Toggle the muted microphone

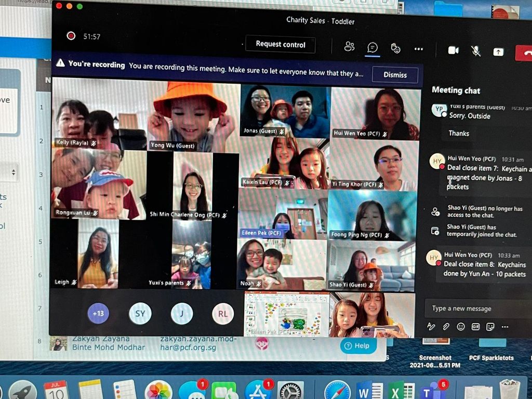point(476,51)
